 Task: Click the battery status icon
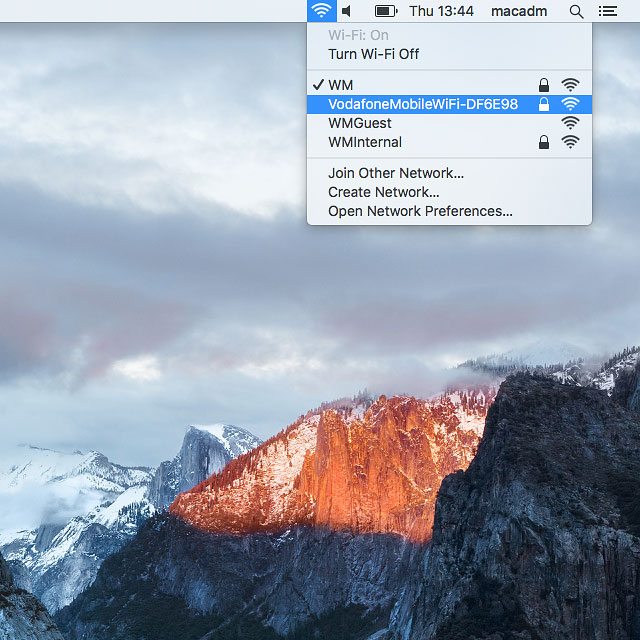(x=386, y=11)
